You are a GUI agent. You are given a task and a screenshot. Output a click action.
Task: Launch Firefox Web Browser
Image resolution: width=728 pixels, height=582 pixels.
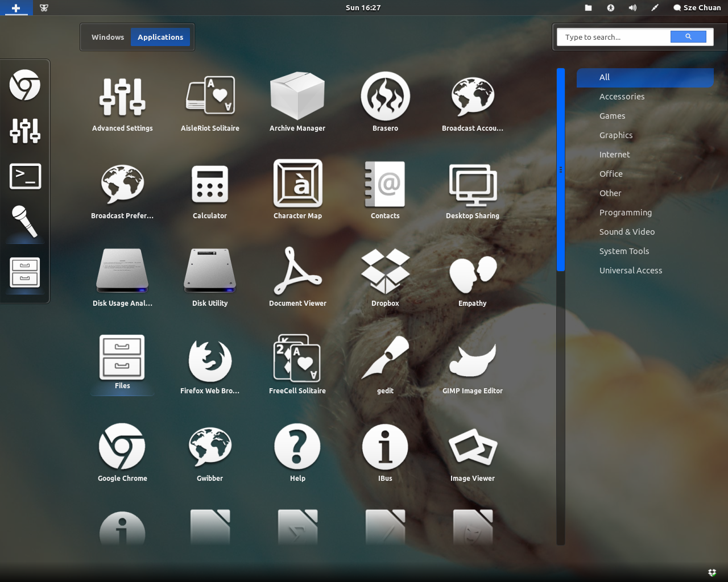(x=210, y=365)
